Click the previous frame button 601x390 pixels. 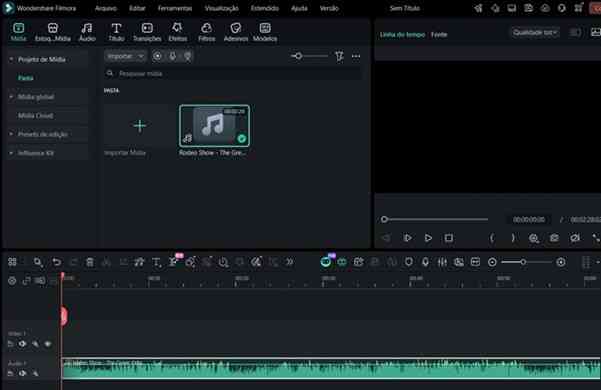pos(386,238)
